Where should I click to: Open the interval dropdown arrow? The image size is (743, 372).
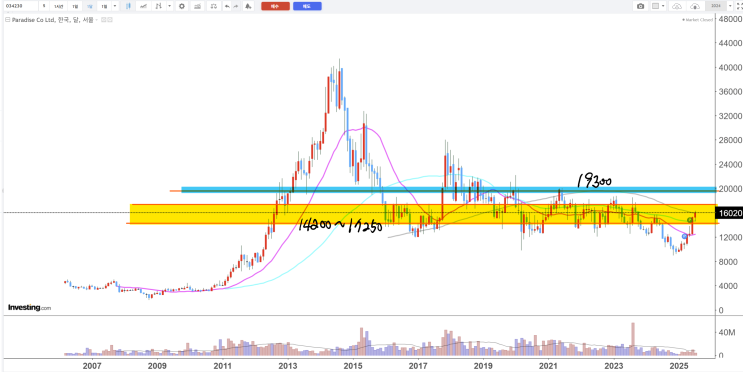pyautogui.click(x=115, y=6)
